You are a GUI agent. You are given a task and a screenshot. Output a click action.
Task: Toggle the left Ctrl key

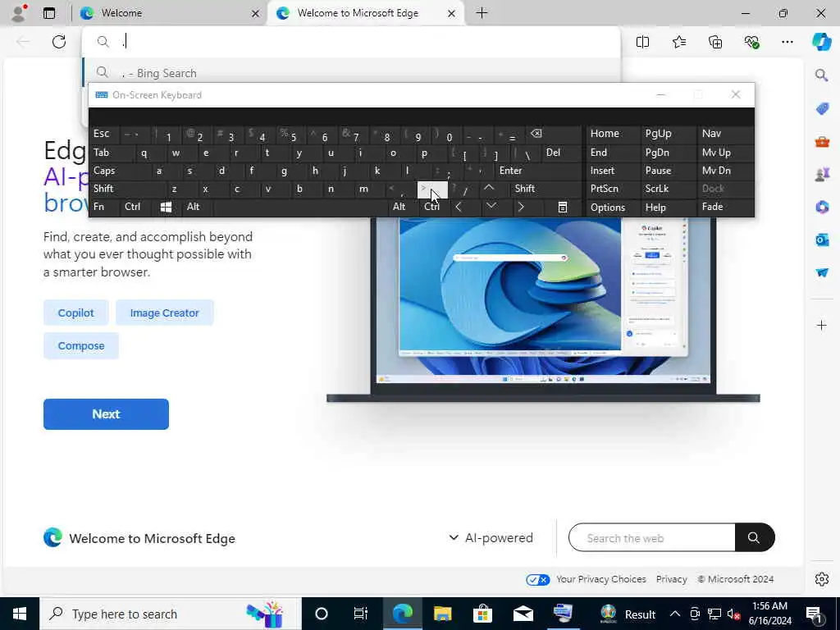point(135,207)
